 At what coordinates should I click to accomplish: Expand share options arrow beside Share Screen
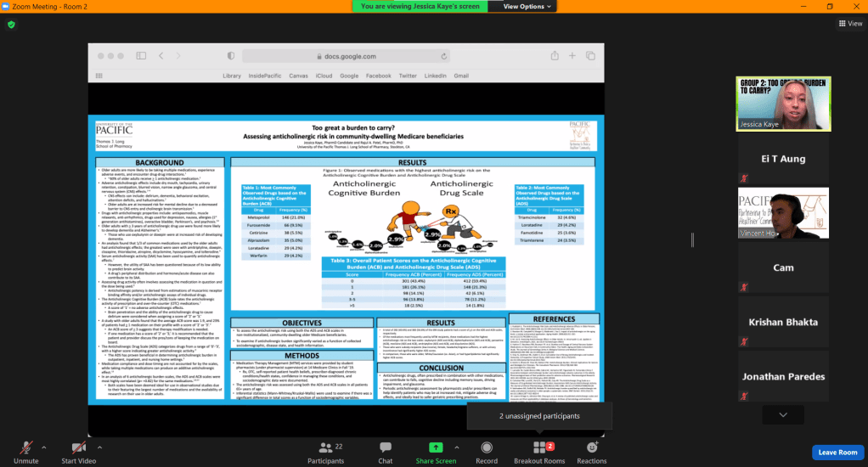(x=458, y=445)
